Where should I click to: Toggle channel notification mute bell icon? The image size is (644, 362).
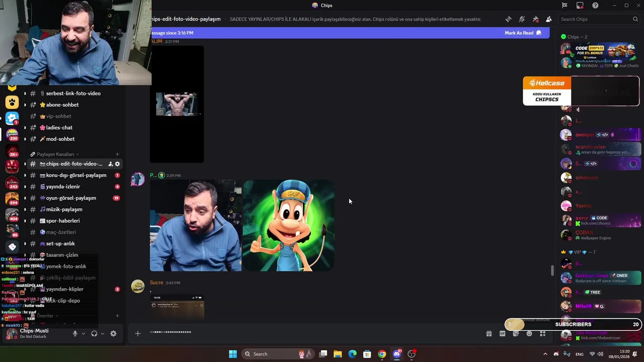coord(522,19)
